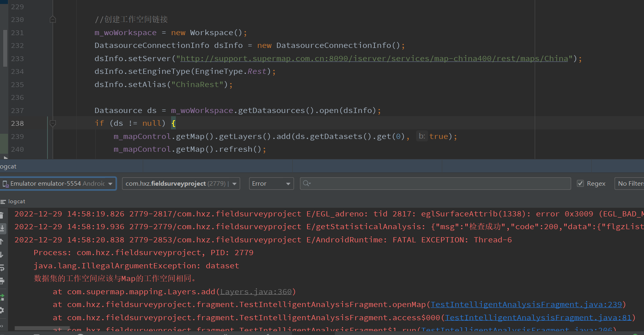Click in the logcat search field

tap(435, 184)
